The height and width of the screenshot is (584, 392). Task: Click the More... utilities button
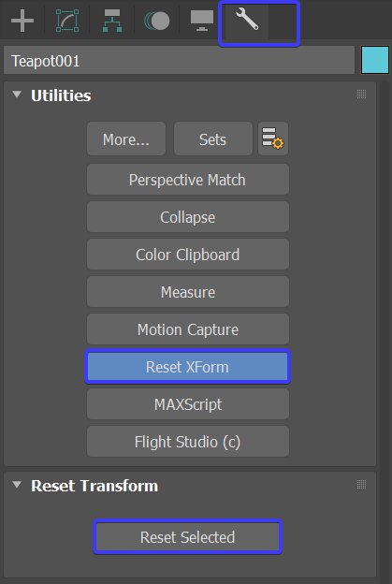click(126, 139)
